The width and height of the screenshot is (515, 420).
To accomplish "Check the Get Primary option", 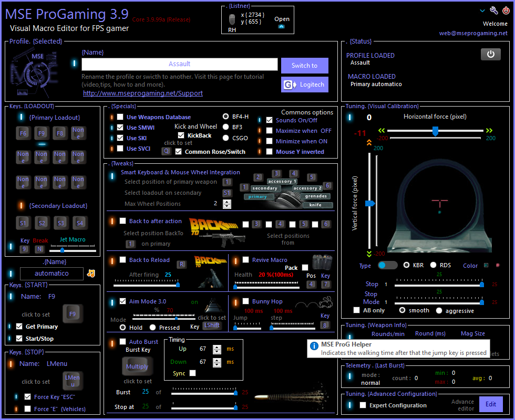I will pyautogui.click(x=19, y=327).
